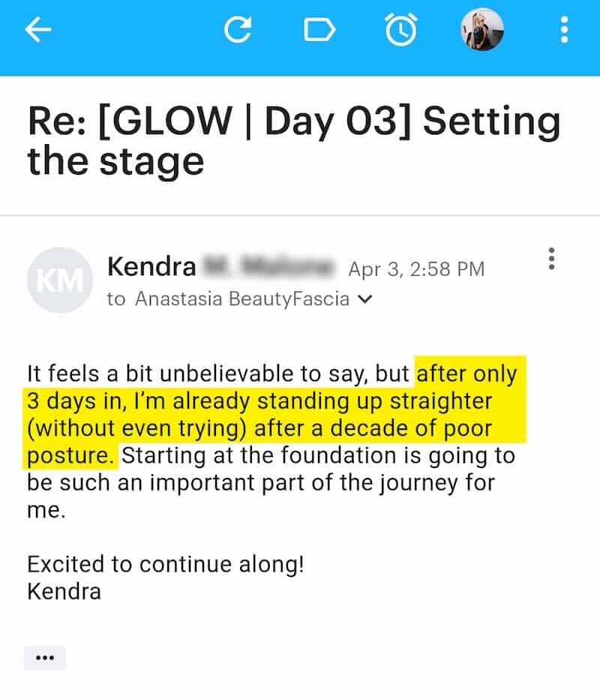Click the email subject "Setting the stage"
This screenshot has width=600, height=700.
click(293, 140)
